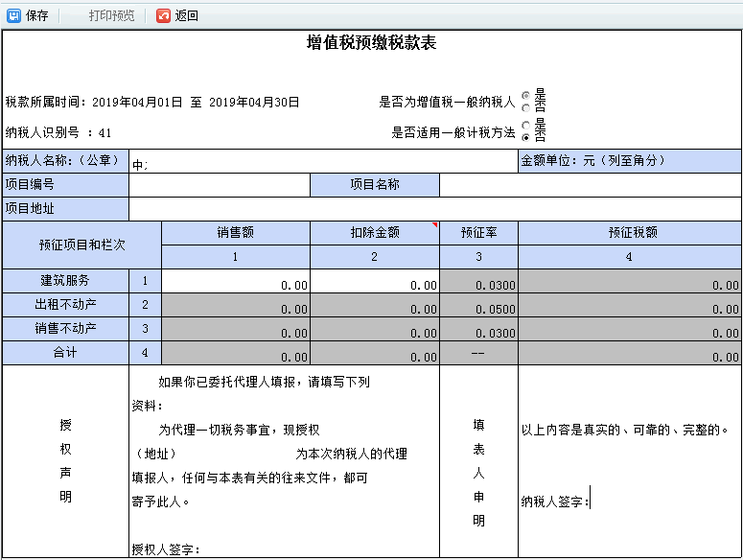Select 是 for 是否适用一般计税方法

525,125
